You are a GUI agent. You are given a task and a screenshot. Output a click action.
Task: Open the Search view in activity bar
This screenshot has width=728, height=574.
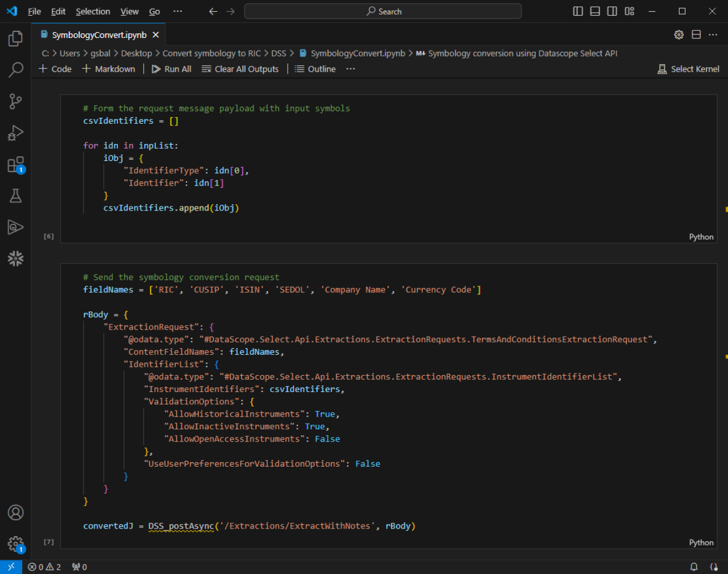[x=16, y=70]
